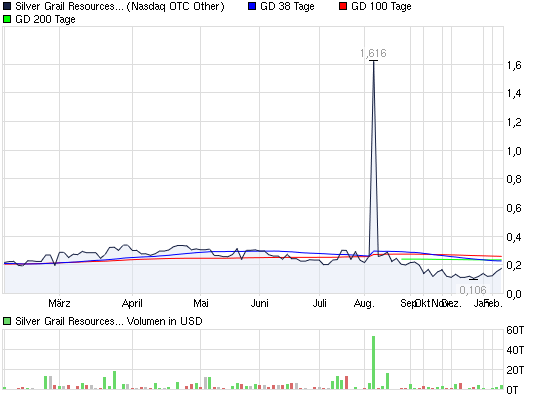Image resolution: width=545 pixels, height=398 pixels.
Task: Select the 0,106 low price label
Action: point(473,290)
